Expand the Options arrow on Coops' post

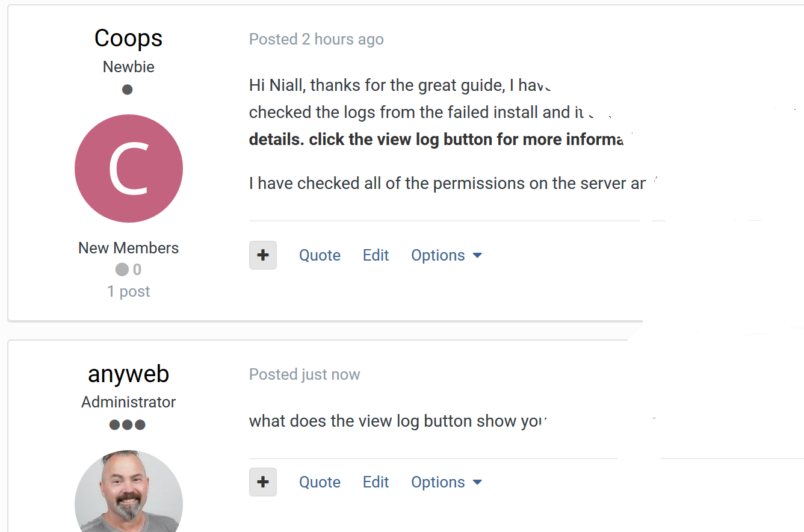477,256
